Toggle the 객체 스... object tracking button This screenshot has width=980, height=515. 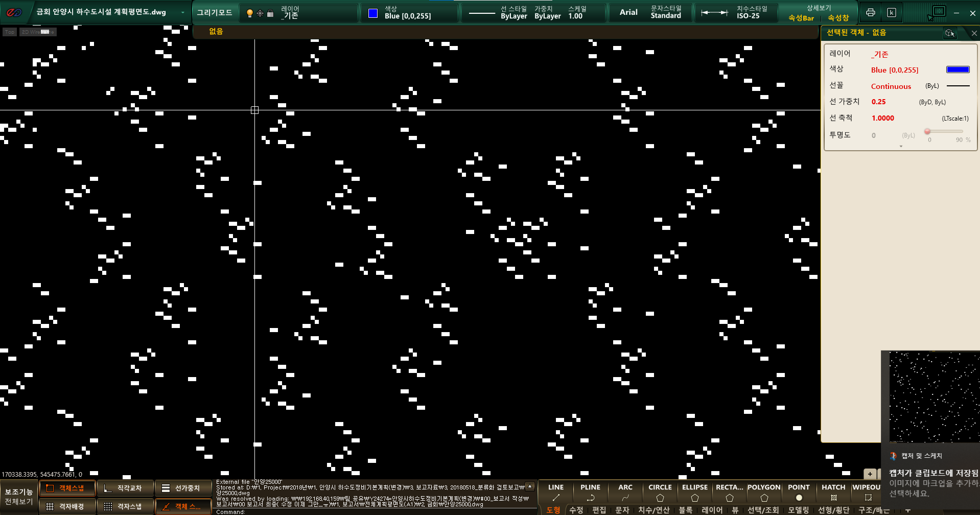[183, 506]
